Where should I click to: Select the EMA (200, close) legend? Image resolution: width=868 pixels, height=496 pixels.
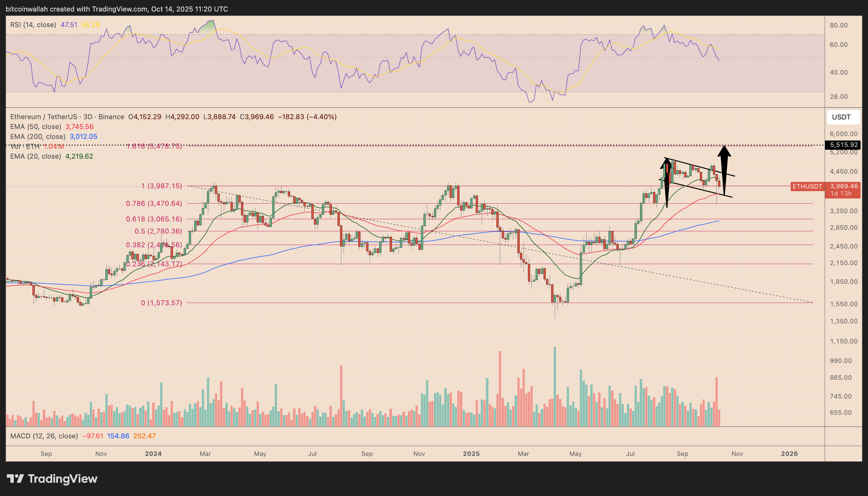(38, 137)
